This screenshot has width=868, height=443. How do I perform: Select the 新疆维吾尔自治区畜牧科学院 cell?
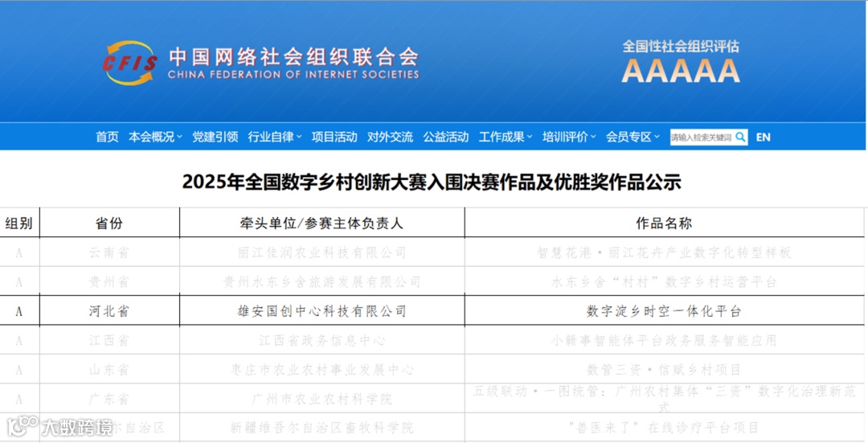(322, 428)
